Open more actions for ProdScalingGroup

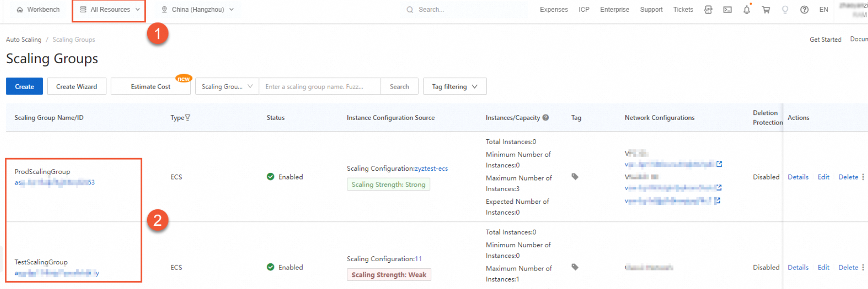click(863, 177)
